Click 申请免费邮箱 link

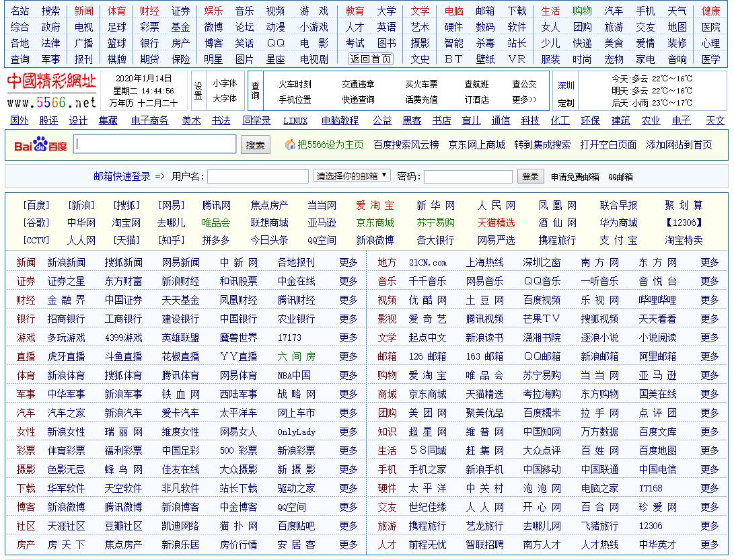[575, 177]
